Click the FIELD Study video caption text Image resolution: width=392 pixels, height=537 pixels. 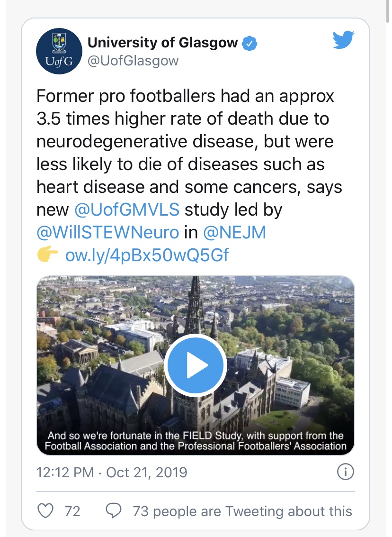click(x=195, y=441)
